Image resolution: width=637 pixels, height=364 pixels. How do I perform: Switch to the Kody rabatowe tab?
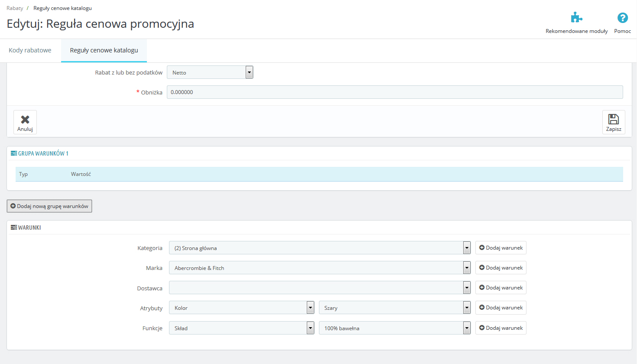pos(30,50)
